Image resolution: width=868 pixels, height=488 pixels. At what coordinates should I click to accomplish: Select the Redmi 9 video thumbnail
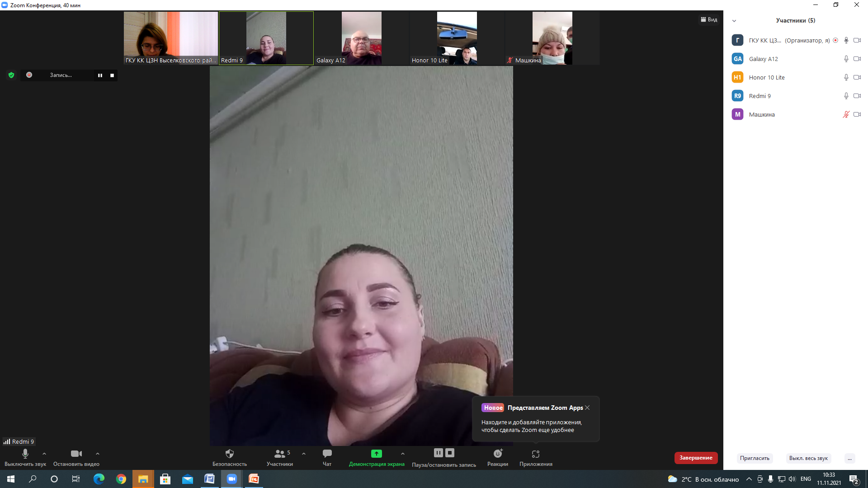click(x=266, y=38)
